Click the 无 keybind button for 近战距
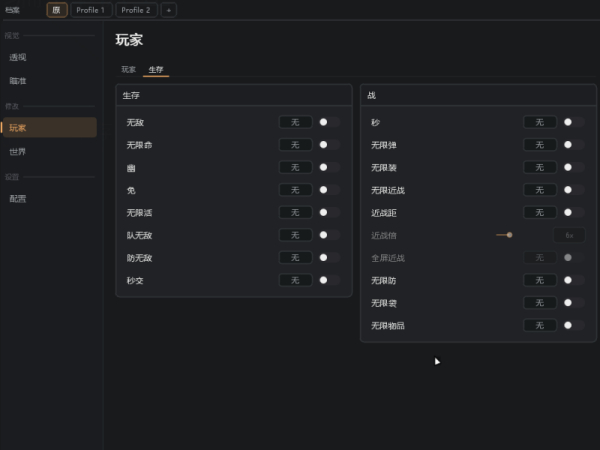 [x=540, y=212]
